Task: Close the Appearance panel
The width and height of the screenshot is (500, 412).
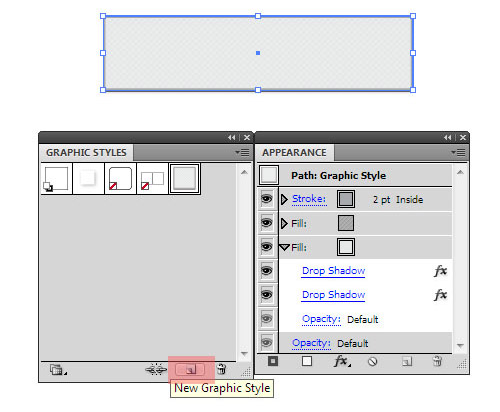Action: click(x=463, y=137)
